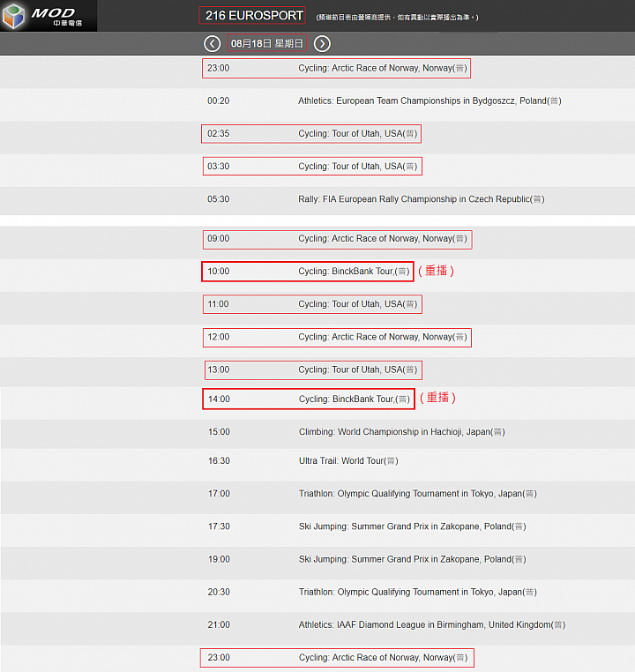Go to next day arrow

tap(322, 44)
